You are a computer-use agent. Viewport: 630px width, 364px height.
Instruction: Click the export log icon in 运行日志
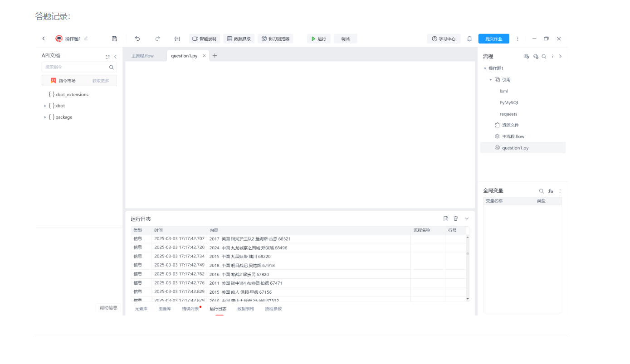tap(446, 218)
